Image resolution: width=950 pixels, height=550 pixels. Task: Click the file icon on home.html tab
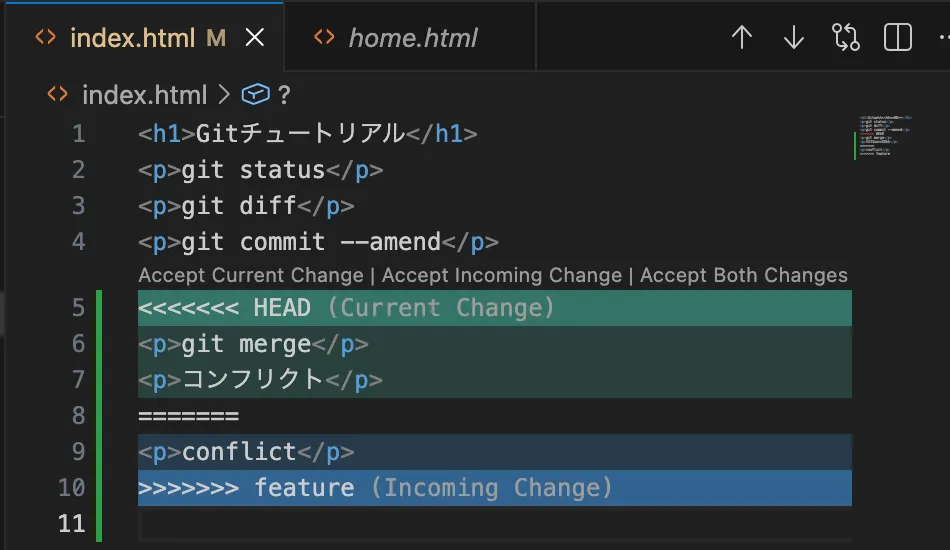pos(324,38)
